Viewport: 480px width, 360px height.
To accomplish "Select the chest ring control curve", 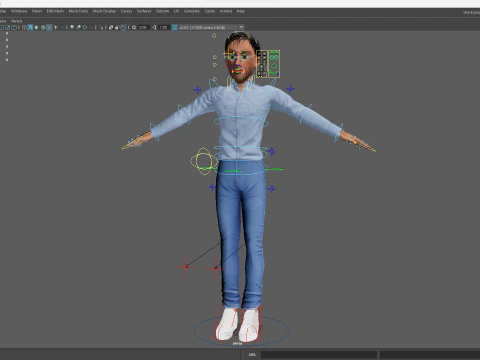I will 241,121.
